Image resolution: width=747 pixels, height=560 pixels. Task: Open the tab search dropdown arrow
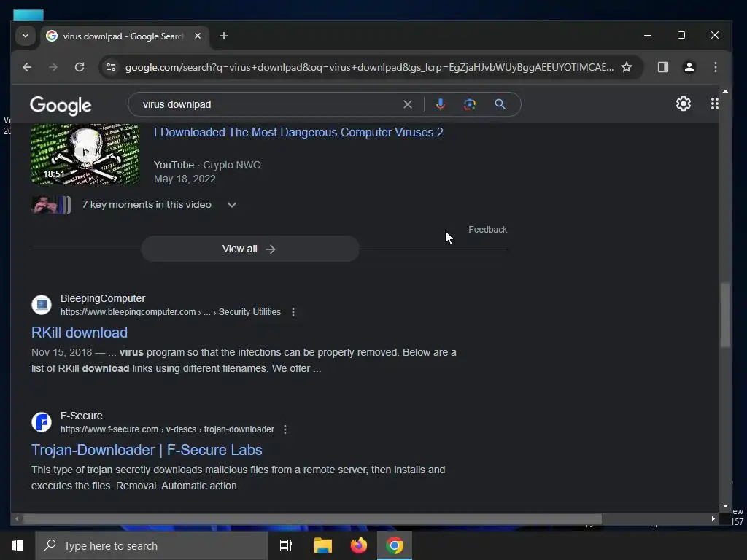pyautogui.click(x=26, y=36)
